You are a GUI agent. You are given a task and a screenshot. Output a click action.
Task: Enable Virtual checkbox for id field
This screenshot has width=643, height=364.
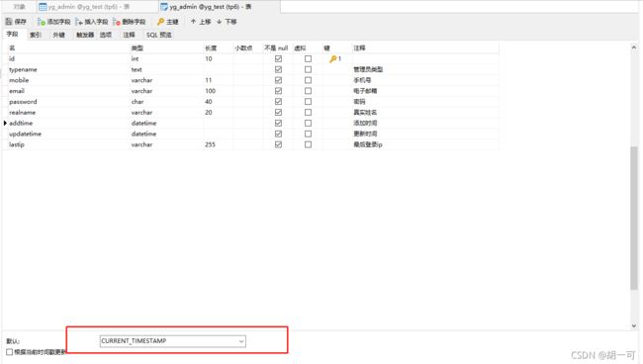point(308,59)
